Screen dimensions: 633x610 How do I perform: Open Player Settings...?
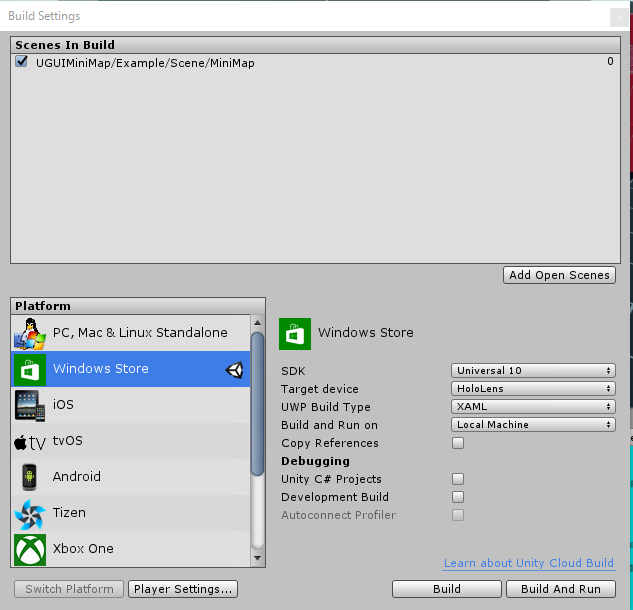[x=183, y=589]
